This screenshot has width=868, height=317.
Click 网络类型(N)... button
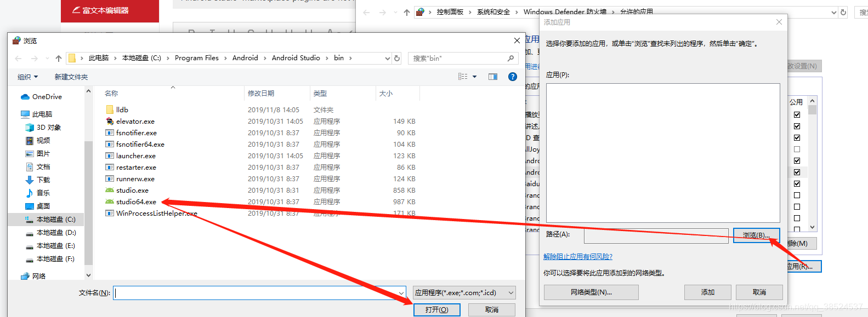[591, 292]
